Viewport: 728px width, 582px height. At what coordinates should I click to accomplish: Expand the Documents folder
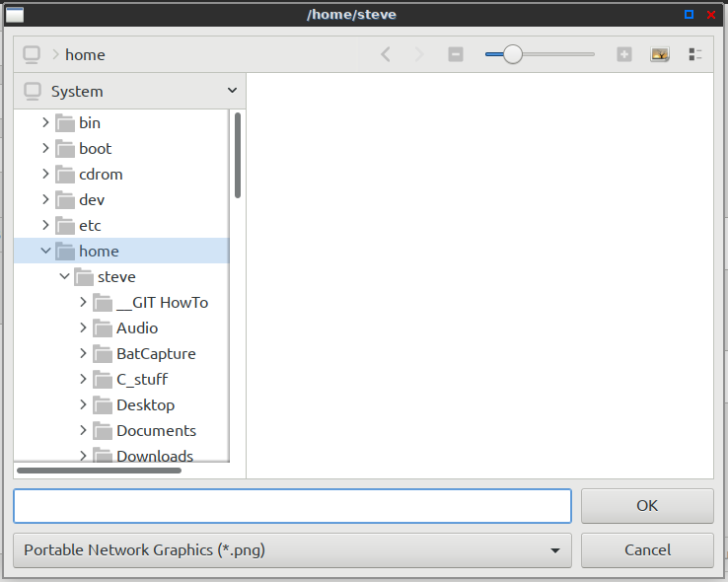(x=83, y=431)
